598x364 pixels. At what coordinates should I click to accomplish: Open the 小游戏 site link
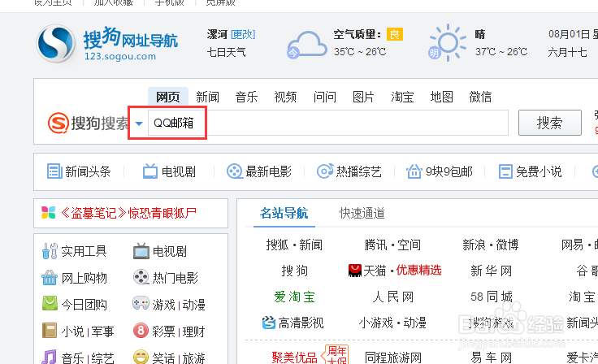pos(375,323)
